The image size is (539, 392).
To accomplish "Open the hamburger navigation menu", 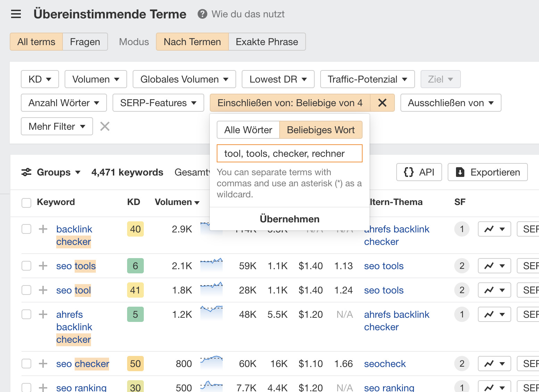I will click(x=16, y=14).
